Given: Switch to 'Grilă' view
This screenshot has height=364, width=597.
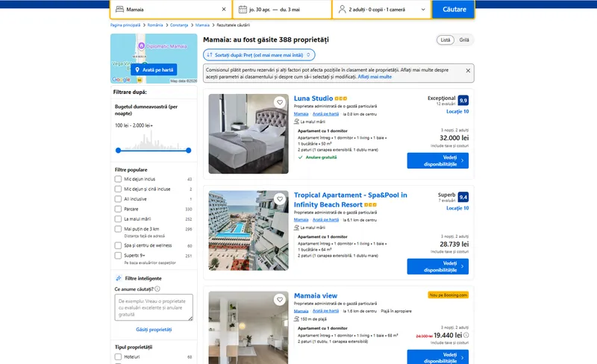Looking at the screenshot, I should (x=464, y=40).
